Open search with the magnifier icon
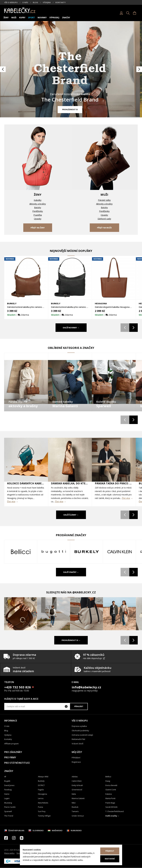Viewport: 142px width, 868px height. pyautogui.click(x=128, y=13)
